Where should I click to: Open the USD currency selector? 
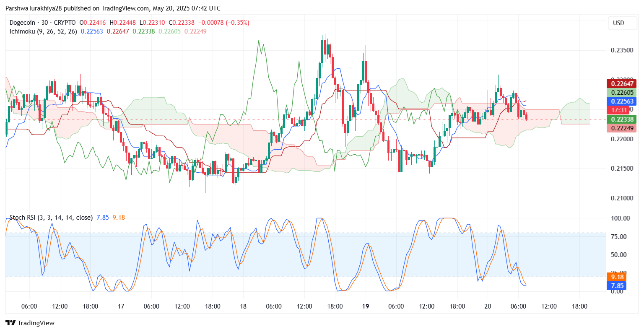pos(618,23)
